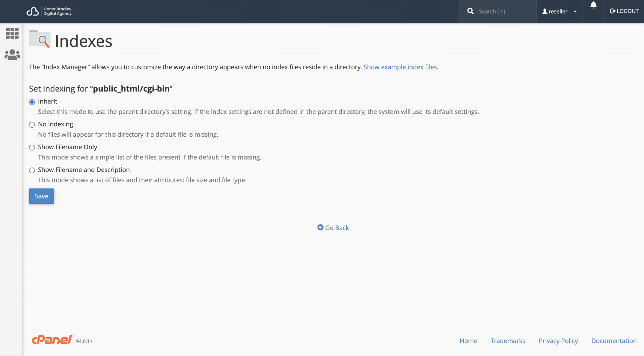Expand the reseller user dropdown
The height and width of the screenshot is (356, 644).
point(559,11)
